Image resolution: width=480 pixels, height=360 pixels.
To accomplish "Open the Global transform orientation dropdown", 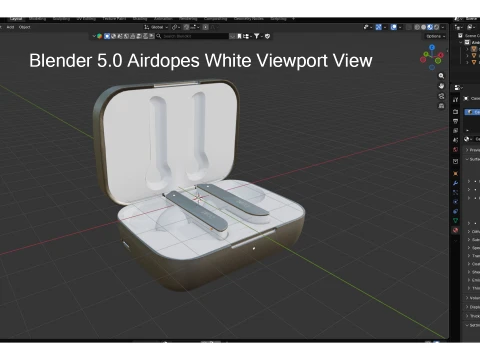I will click(156, 27).
